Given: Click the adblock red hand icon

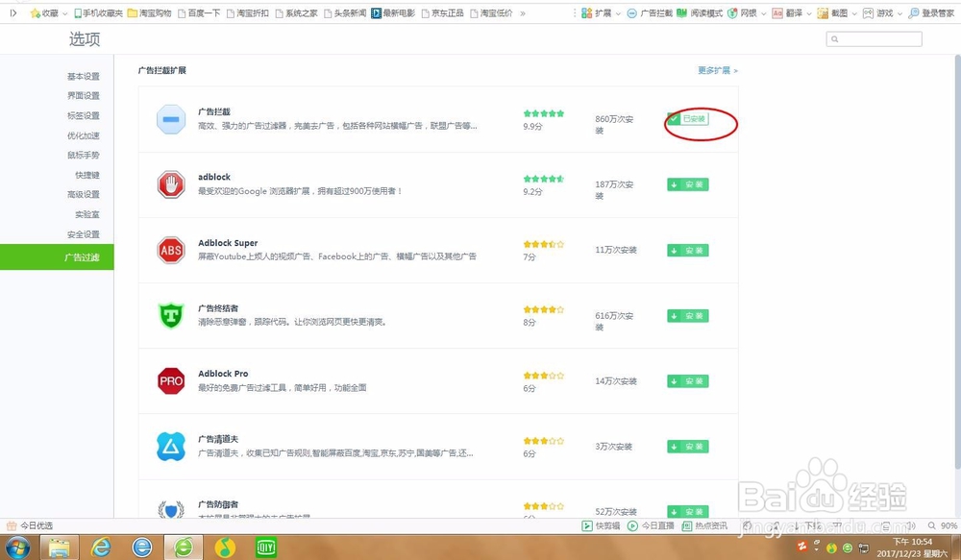Looking at the screenshot, I should click(x=171, y=184).
